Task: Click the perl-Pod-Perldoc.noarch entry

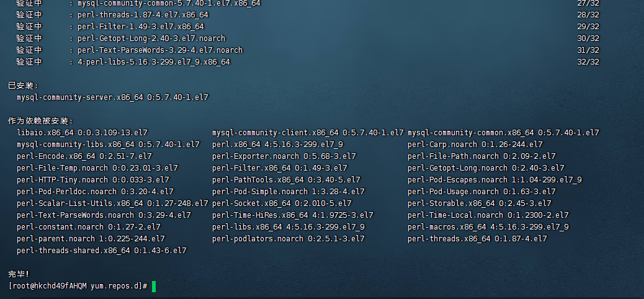Action: pos(96,192)
